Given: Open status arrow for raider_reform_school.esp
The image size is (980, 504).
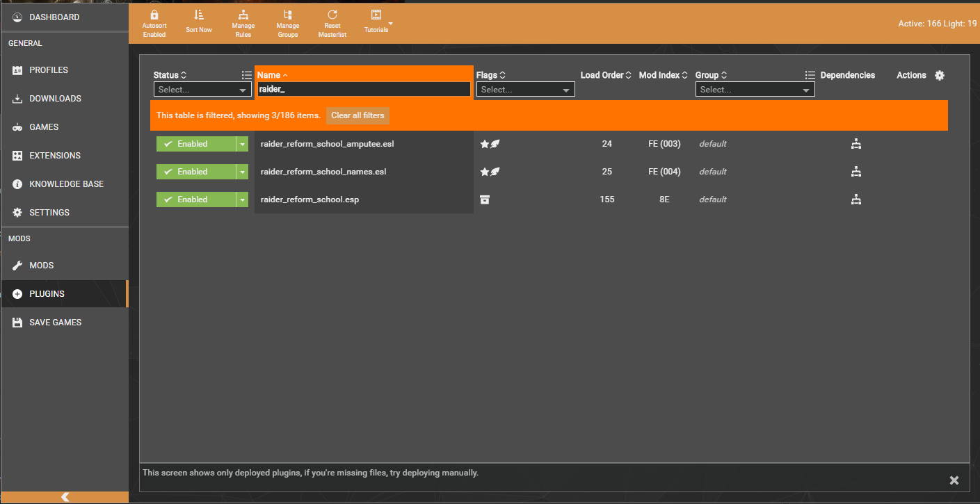Looking at the screenshot, I should [x=242, y=200].
